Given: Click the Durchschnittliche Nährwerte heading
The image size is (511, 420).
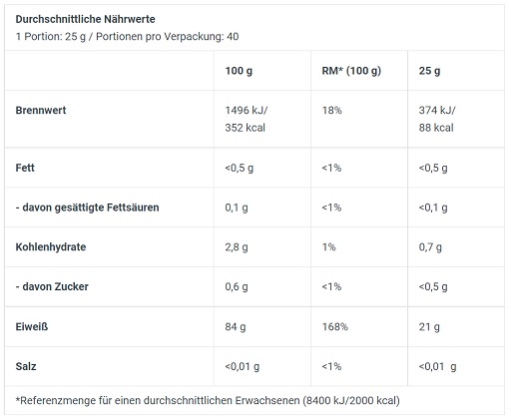Looking at the screenshot, I should (x=85, y=19).
